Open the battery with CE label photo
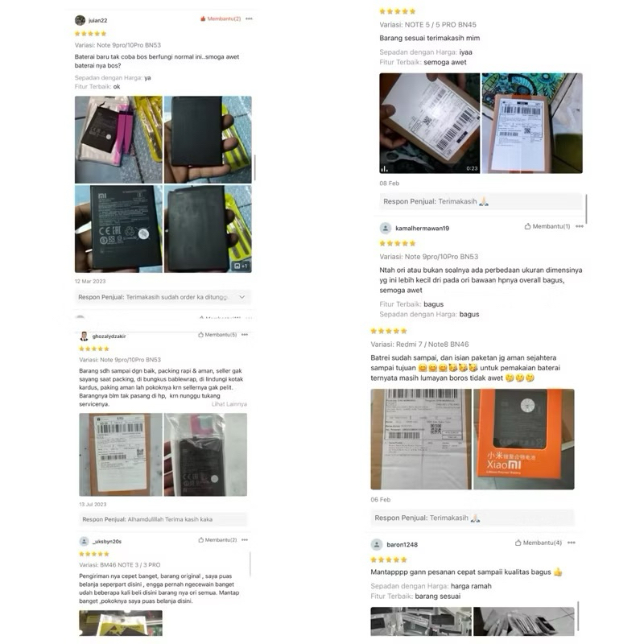The height and width of the screenshot is (644, 644). [118, 229]
